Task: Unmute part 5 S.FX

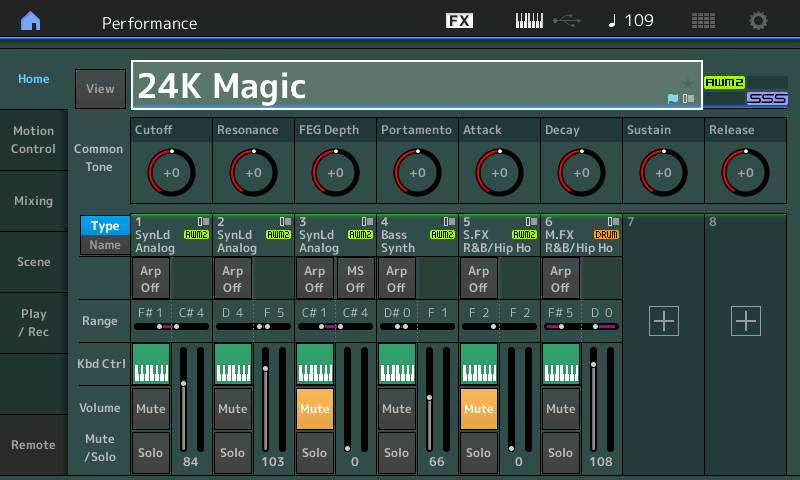Action: click(478, 409)
